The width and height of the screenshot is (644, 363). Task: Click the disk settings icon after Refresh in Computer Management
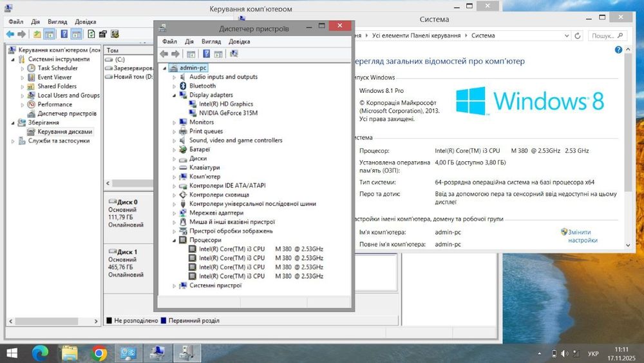(102, 34)
